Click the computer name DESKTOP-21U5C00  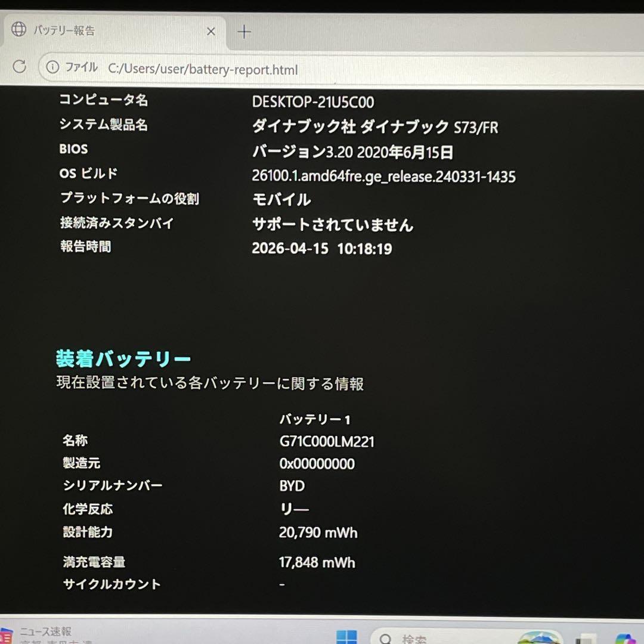point(313,102)
